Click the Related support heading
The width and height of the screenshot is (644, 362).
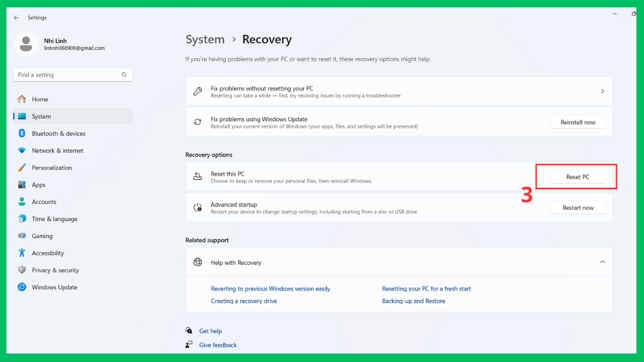click(207, 240)
